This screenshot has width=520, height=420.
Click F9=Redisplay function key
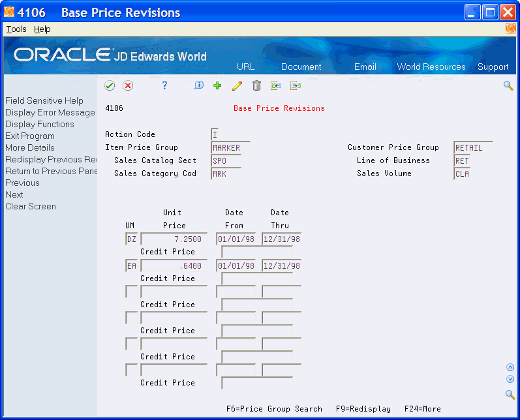pos(363,409)
